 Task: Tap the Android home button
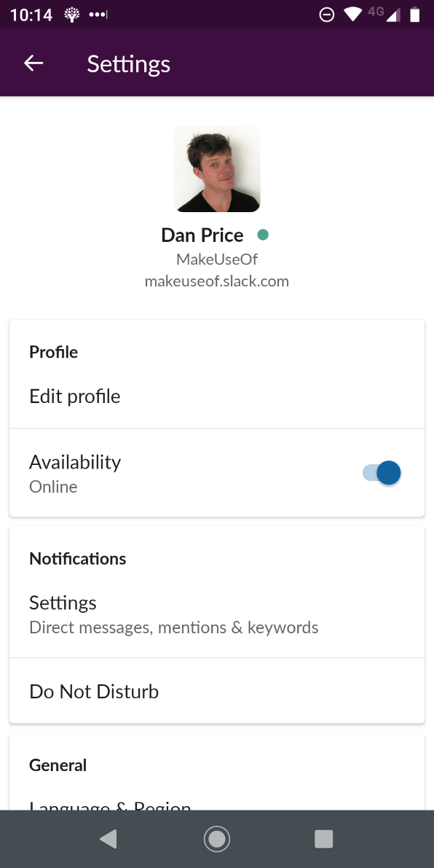(216, 838)
